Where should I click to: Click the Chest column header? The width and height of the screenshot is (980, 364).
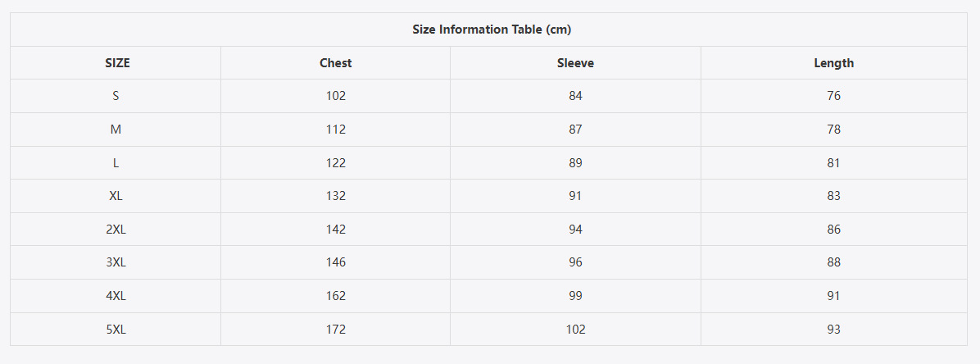tap(336, 63)
